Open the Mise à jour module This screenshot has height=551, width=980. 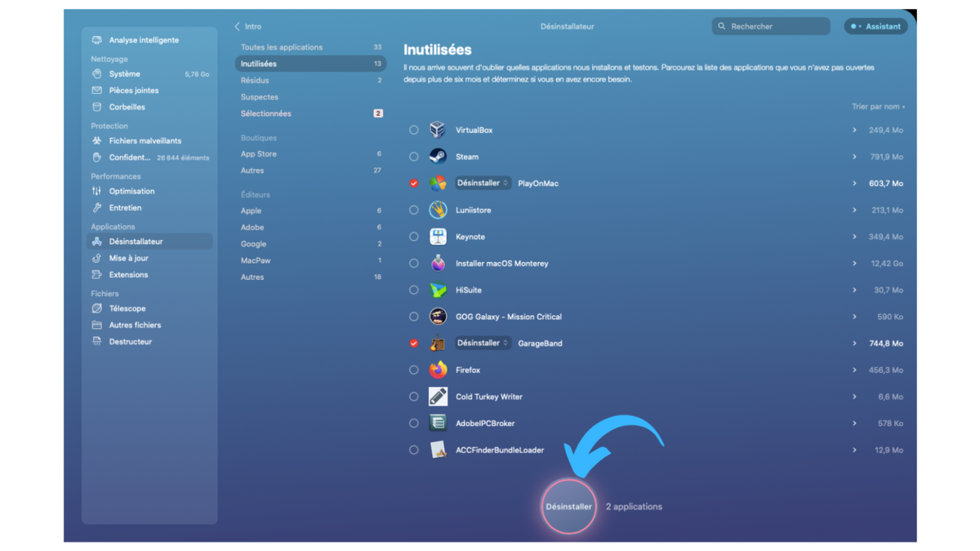click(x=149, y=258)
